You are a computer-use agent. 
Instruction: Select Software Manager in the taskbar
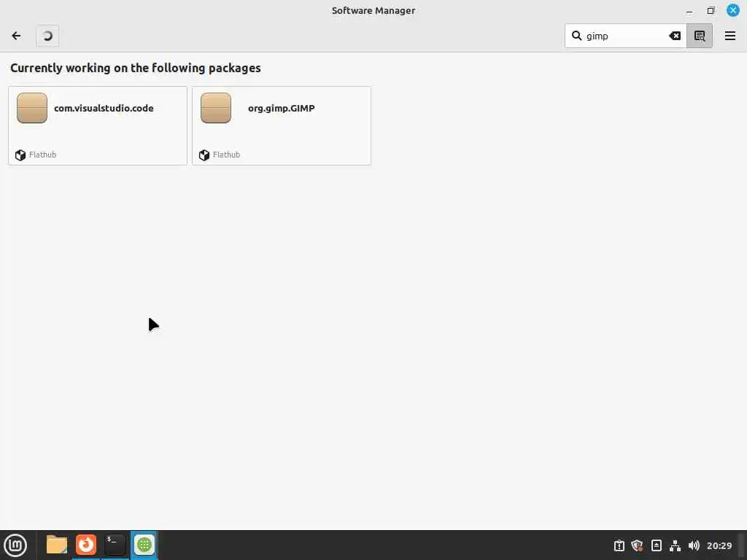pos(144,545)
